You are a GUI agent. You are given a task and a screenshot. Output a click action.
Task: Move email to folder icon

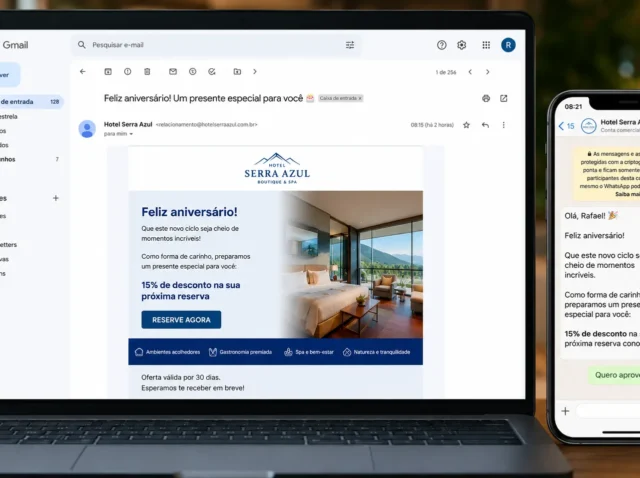coord(237,71)
